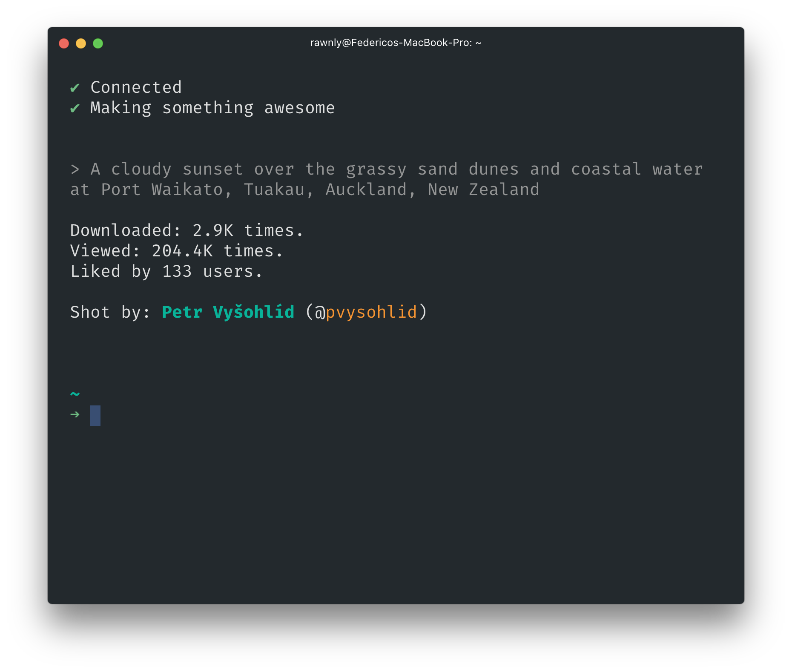The width and height of the screenshot is (792, 672).
Task: Toggle the Making something awesome status
Action: 213,108
